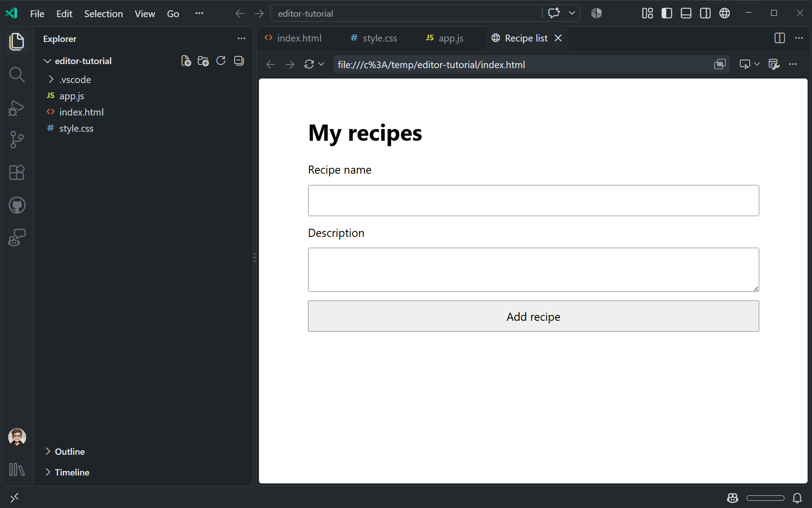This screenshot has width=812, height=508.
Task: Expand the .vscode folder
Action: pyautogui.click(x=51, y=80)
